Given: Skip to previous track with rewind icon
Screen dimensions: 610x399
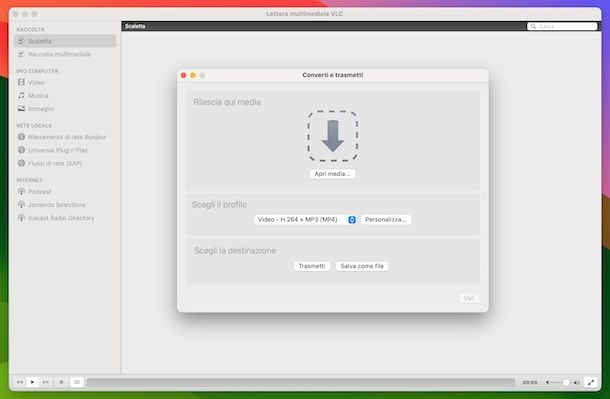Looking at the screenshot, I should [x=20, y=382].
